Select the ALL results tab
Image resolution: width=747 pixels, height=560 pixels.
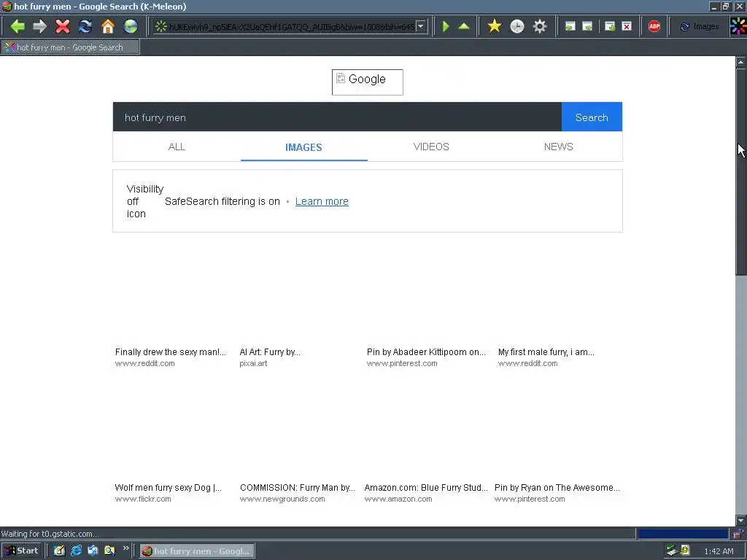[177, 147]
